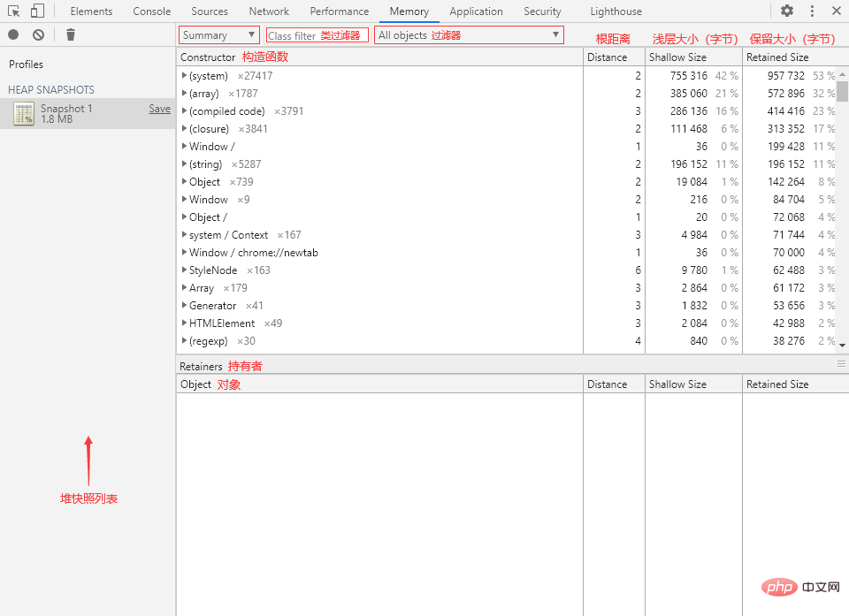This screenshot has width=849, height=616.
Task: Switch to the Console tab
Action: tap(151, 11)
